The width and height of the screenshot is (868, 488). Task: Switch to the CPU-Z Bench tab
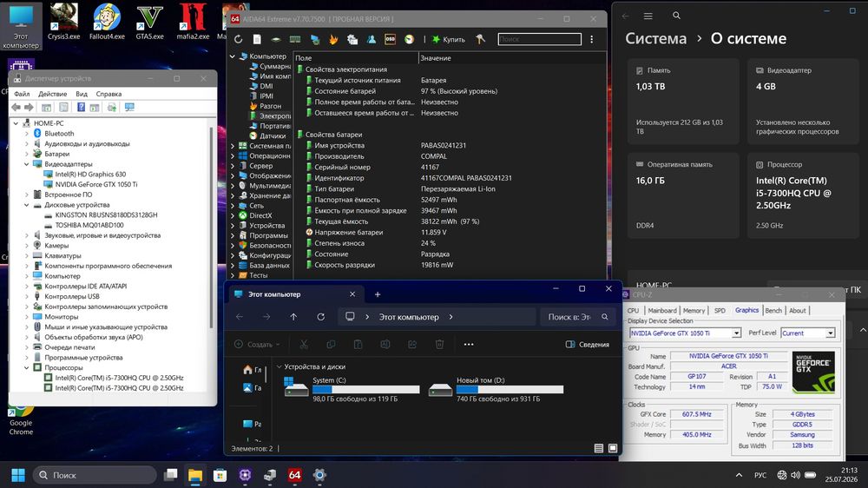coord(773,311)
